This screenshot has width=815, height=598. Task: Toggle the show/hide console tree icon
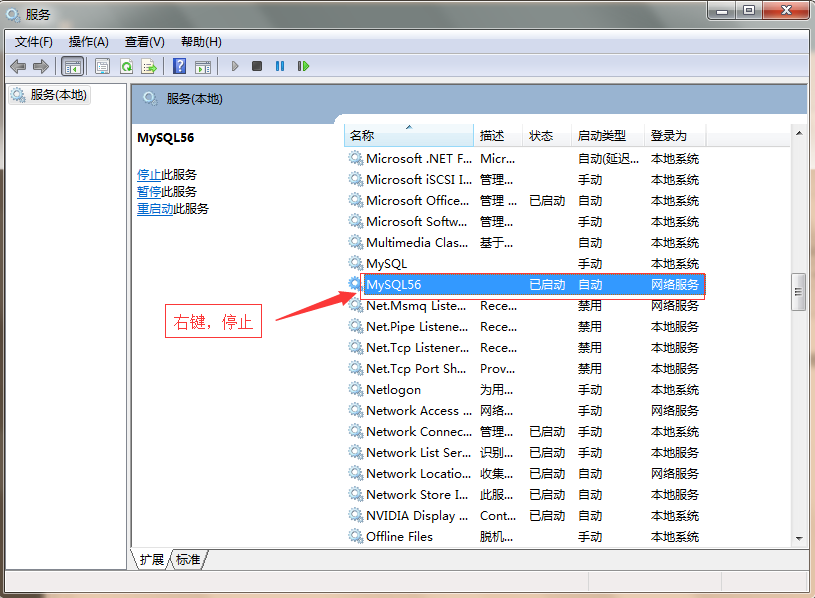[x=72, y=67]
